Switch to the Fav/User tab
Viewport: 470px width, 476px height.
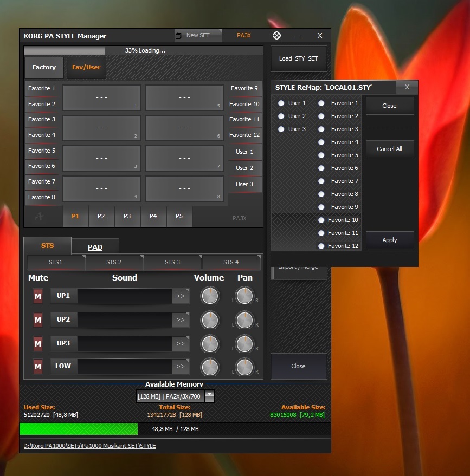pos(86,67)
